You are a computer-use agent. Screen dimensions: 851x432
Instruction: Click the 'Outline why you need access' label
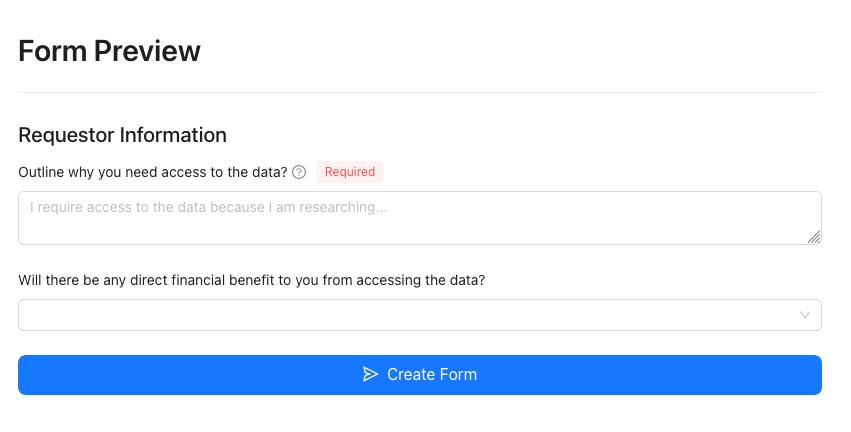tap(153, 172)
